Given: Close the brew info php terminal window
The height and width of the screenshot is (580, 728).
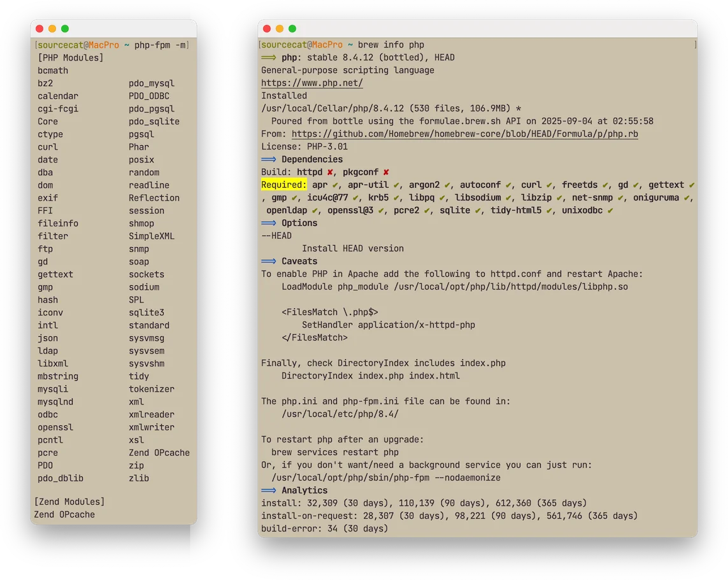Looking at the screenshot, I should [x=266, y=29].
